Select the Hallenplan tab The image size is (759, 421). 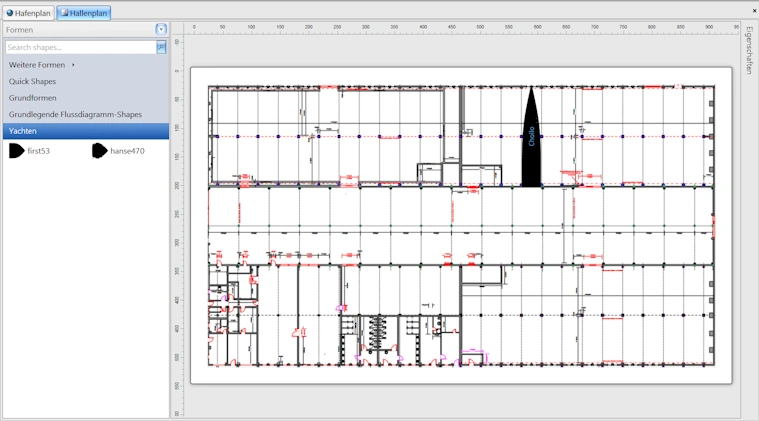[x=84, y=13]
